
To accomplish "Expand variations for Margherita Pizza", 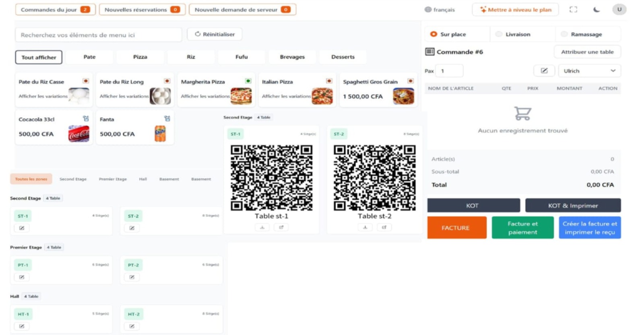I will point(204,97).
